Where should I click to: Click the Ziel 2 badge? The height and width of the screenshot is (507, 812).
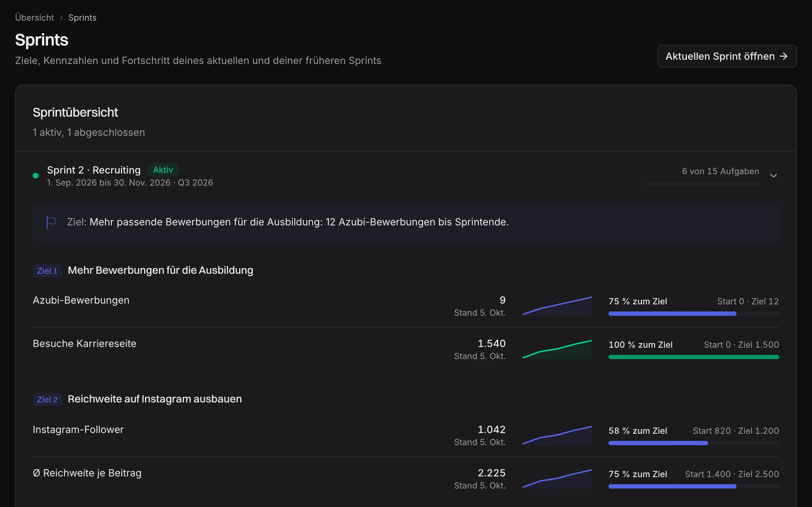[47, 400]
